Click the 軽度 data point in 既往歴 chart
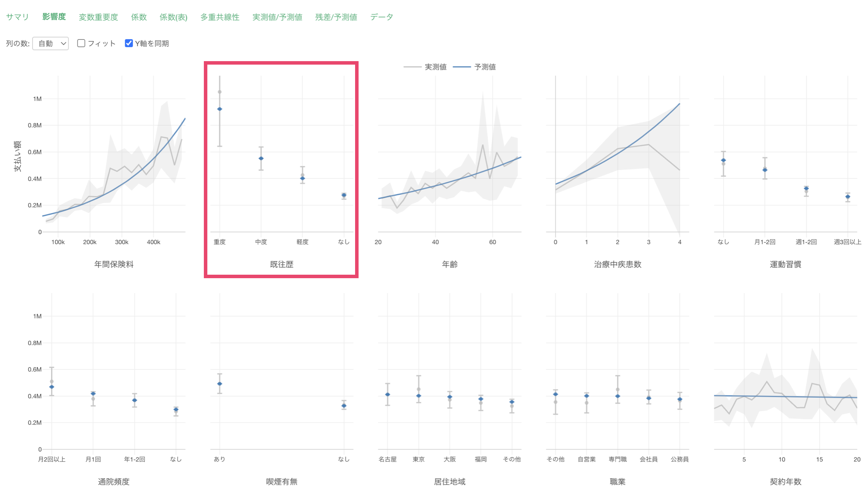Screen dimensions: 868x496 pos(302,178)
